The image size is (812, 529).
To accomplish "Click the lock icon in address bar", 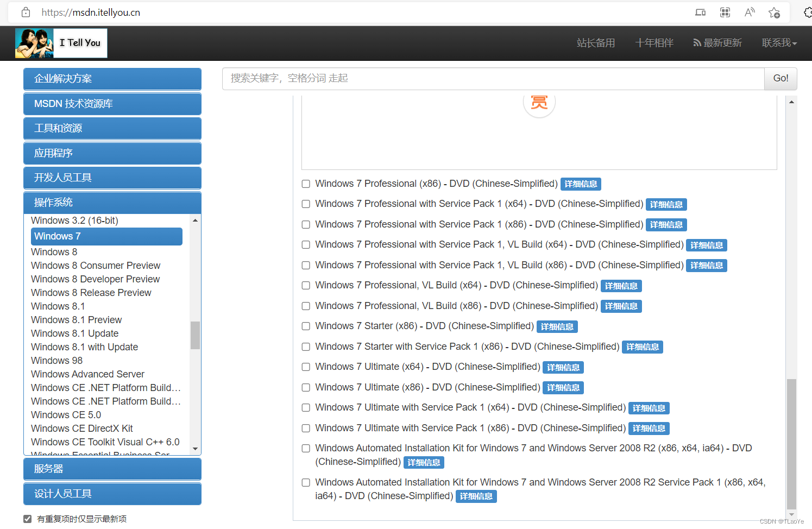I will (26, 12).
